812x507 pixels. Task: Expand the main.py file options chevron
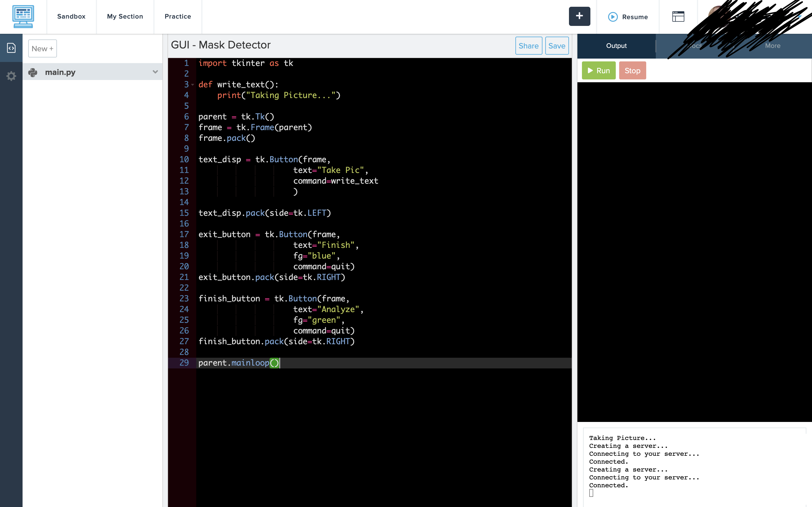(x=155, y=72)
